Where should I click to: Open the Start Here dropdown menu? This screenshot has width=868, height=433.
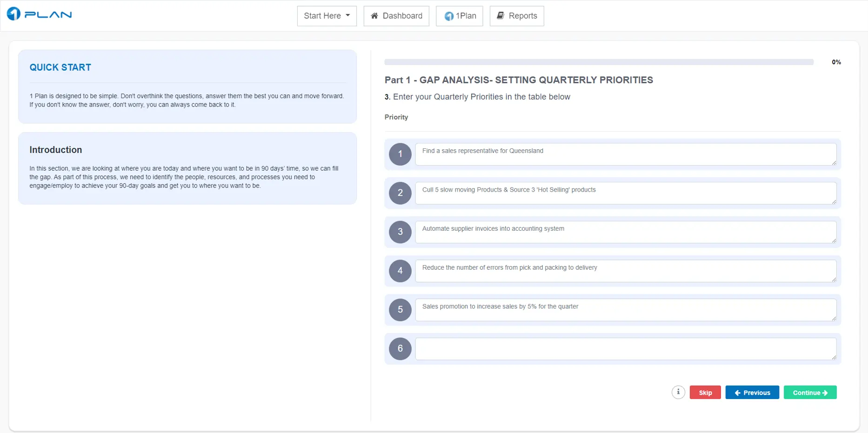click(327, 16)
